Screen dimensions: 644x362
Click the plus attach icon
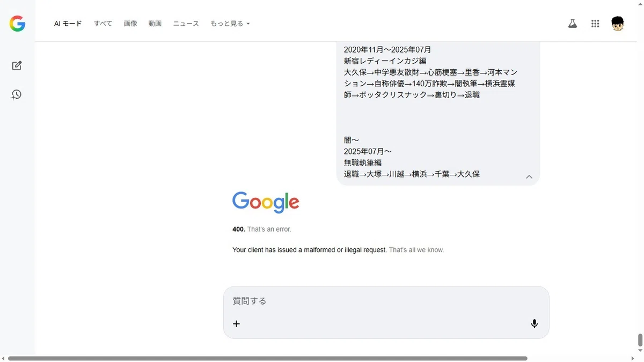pos(236,323)
